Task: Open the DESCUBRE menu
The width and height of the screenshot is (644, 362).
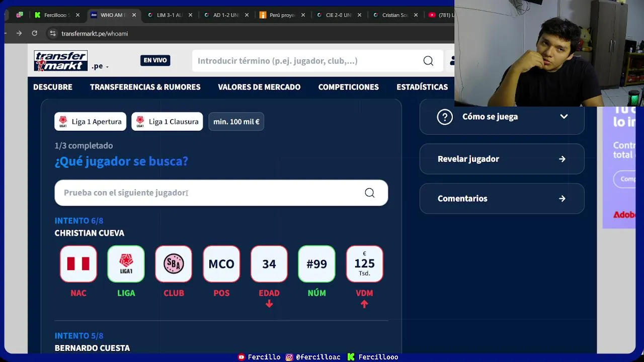Action: coord(53,87)
